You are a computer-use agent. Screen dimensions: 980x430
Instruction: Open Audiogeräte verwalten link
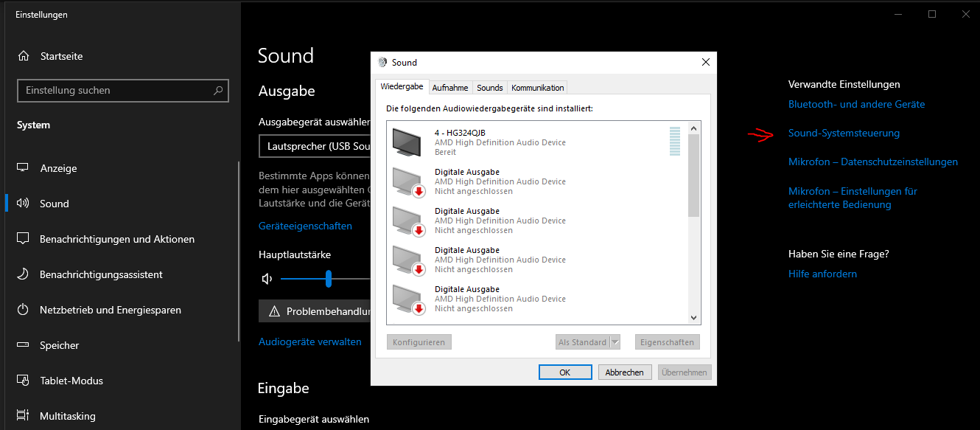point(310,341)
